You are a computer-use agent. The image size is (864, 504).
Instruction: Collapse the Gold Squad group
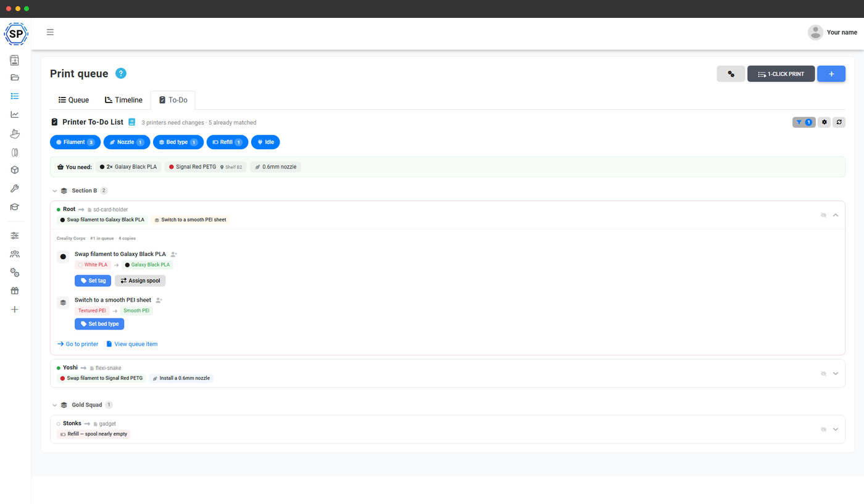tap(55, 405)
